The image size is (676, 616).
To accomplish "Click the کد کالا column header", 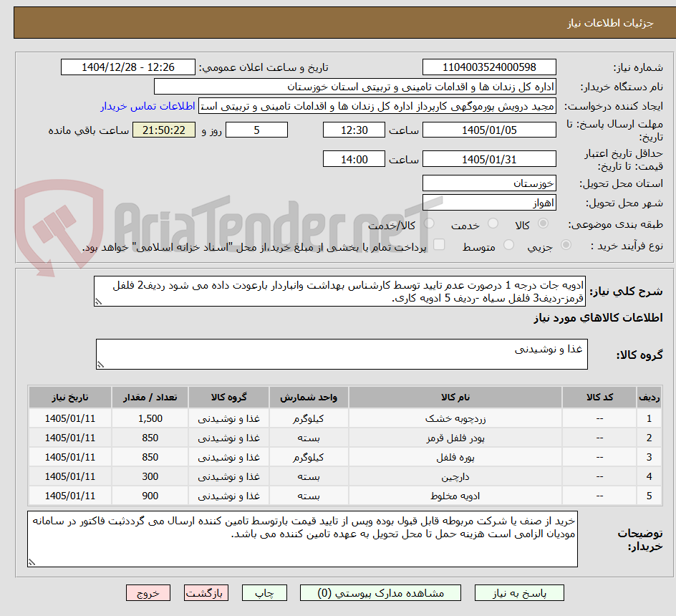I will point(599,398).
